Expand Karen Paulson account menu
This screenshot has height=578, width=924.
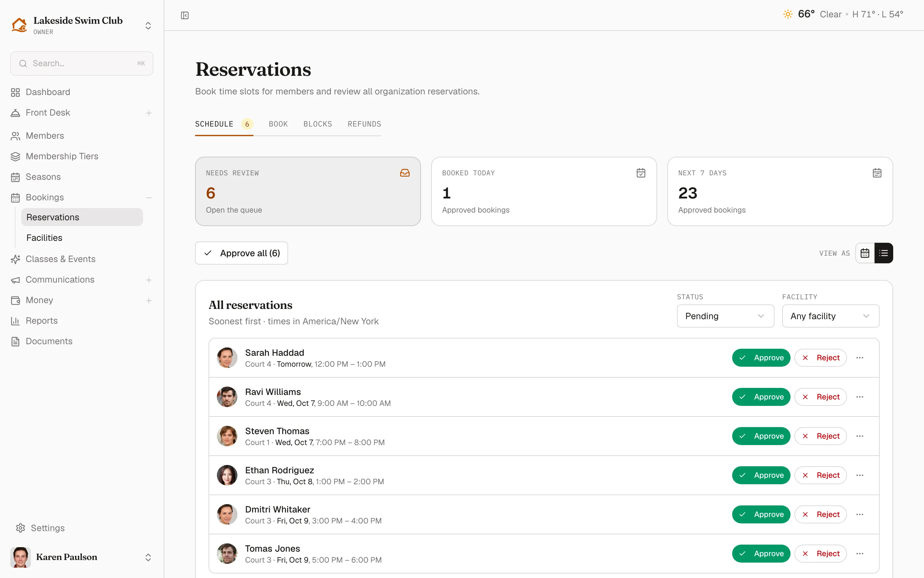coord(148,557)
